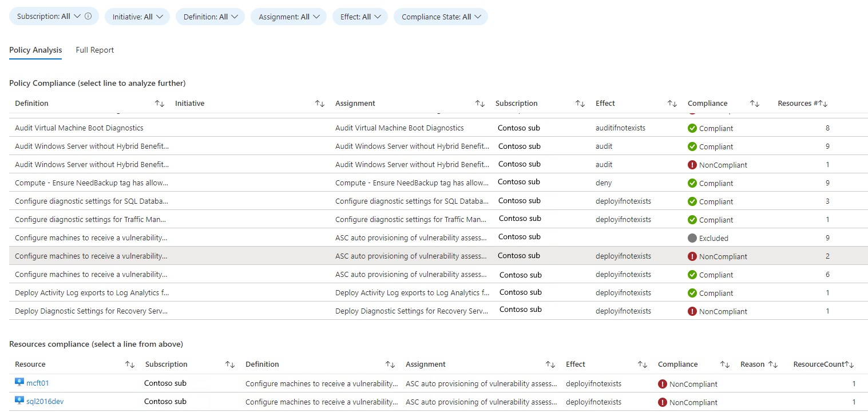Click the red NonCompliant icon for Deploy Diagnostic Settings row

pyautogui.click(x=692, y=311)
